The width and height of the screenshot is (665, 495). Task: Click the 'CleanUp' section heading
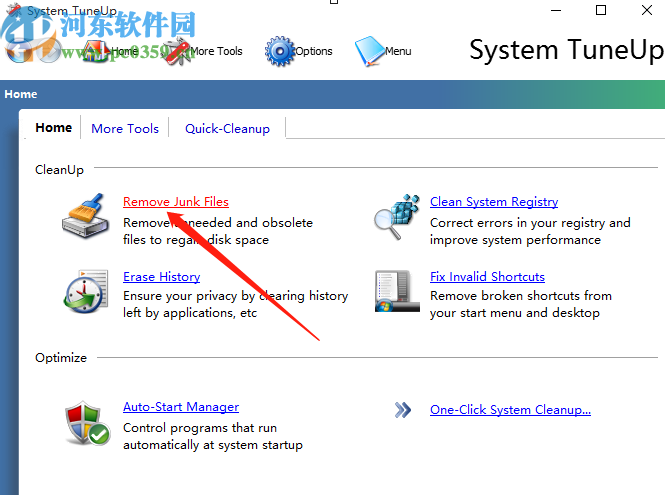(59, 170)
